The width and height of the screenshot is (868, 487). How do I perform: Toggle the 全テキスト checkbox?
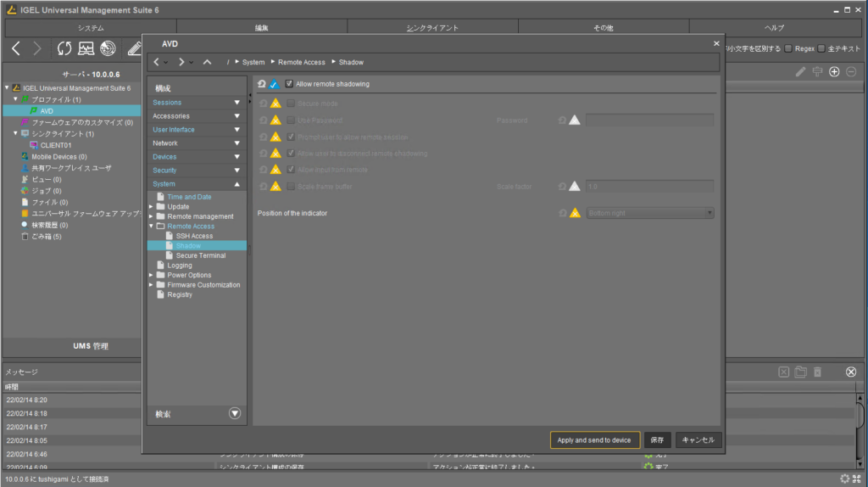click(x=821, y=48)
